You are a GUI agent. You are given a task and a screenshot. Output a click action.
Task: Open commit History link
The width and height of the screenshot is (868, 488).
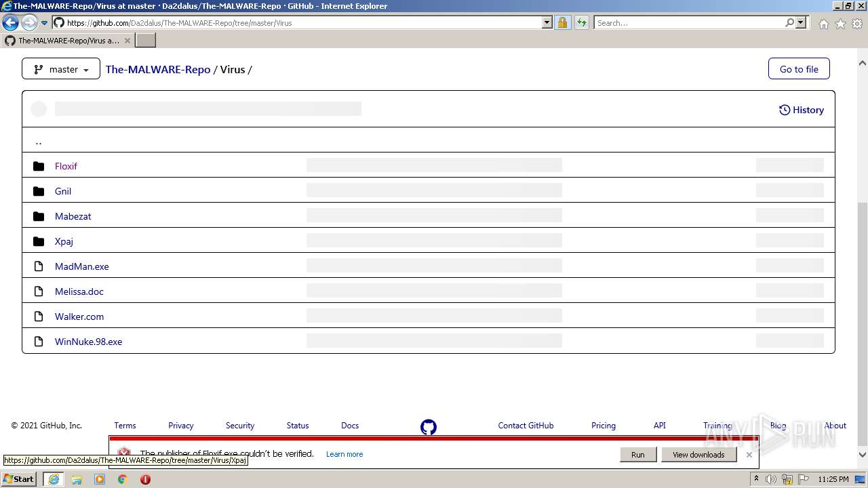tap(802, 110)
